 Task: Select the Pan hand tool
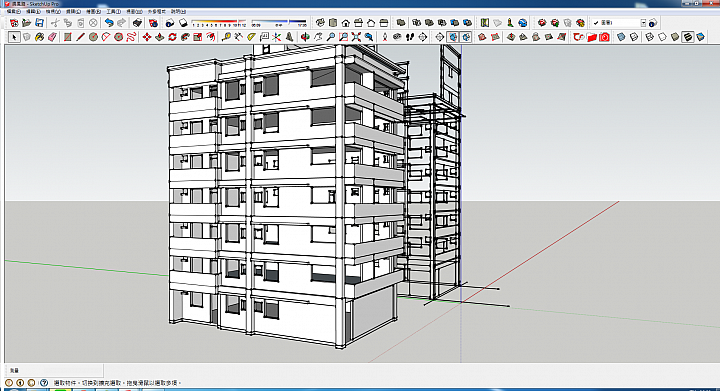tap(318, 37)
